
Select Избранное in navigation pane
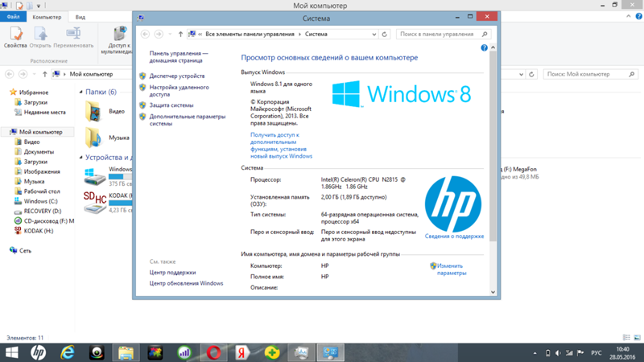click(x=34, y=93)
